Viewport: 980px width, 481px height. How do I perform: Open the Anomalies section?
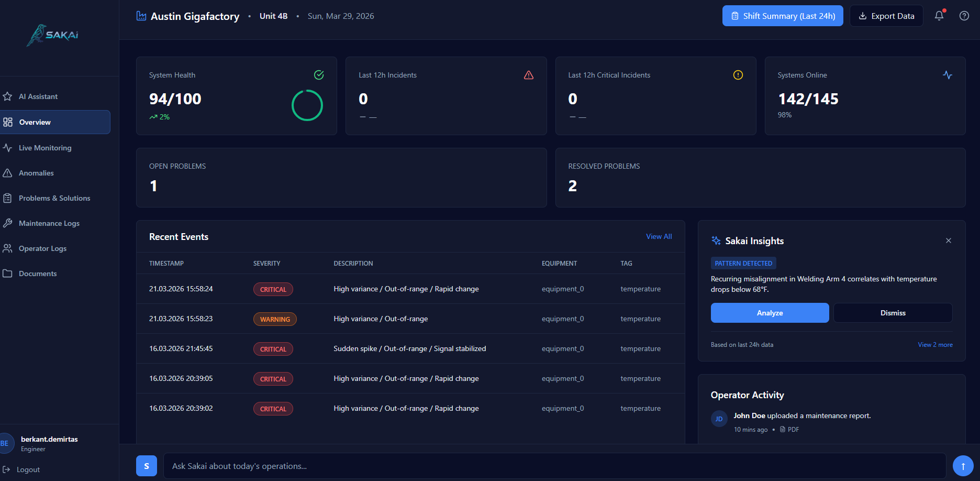pyautogui.click(x=36, y=173)
